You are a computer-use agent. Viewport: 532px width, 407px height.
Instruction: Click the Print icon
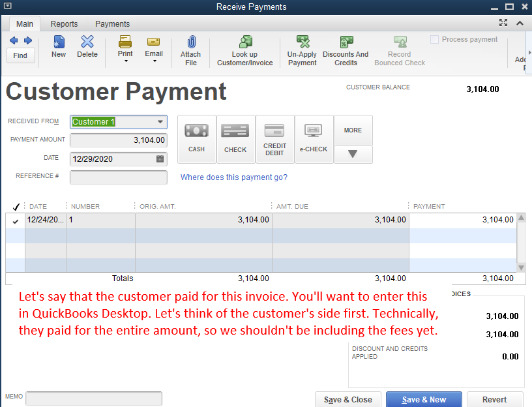[x=125, y=42]
